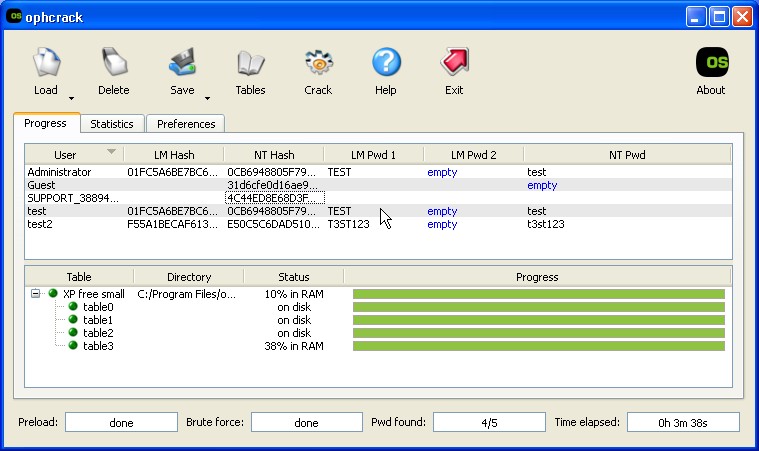The width and height of the screenshot is (759, 451).
Task: Click the Load toolbar icon
Action: click(46, 63)
